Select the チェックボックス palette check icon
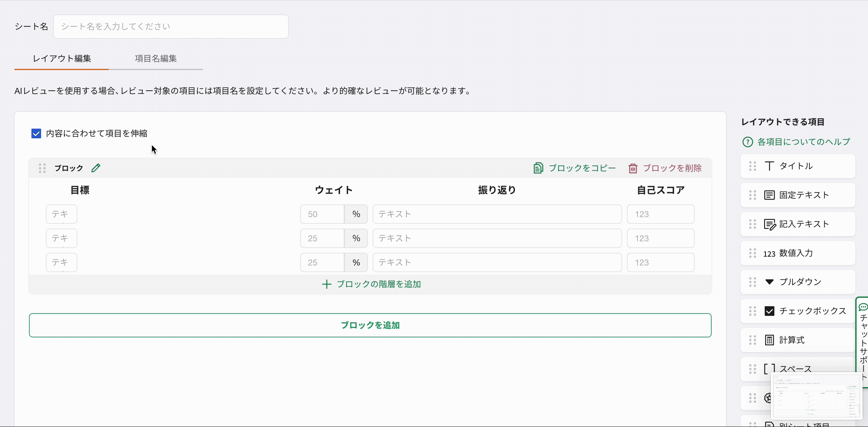 point(769,311)
